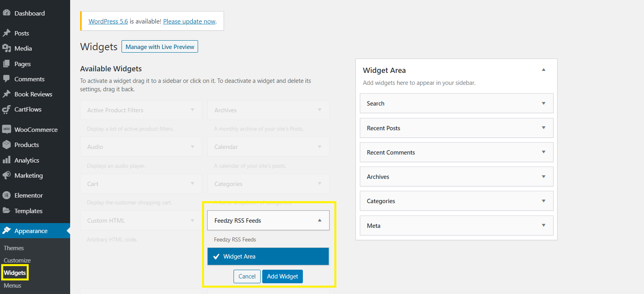Open Themes submenu link
This screenshot has width=644, height=294.
pyautogui.click(x=14, y=248)
